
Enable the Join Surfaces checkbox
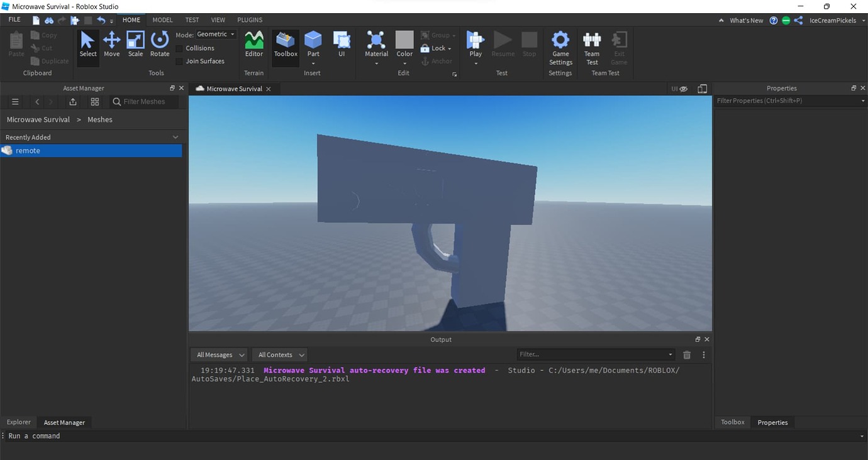tap(179, 61)
